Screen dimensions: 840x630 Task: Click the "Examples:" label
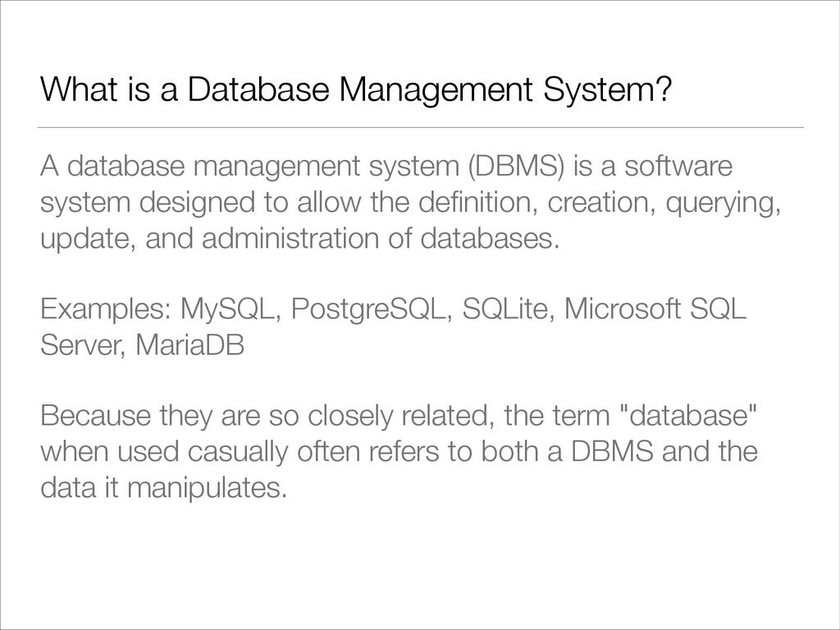click(106, 310)
